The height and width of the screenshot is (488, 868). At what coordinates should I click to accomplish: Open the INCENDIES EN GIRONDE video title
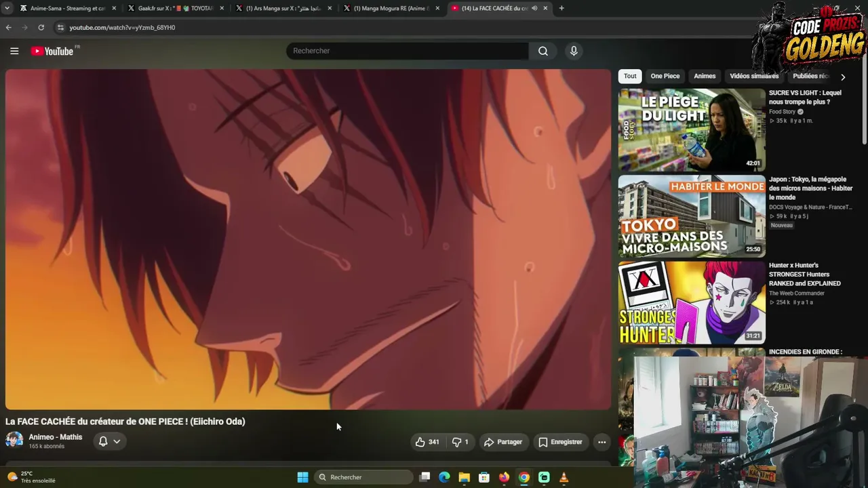coord(806,352)
